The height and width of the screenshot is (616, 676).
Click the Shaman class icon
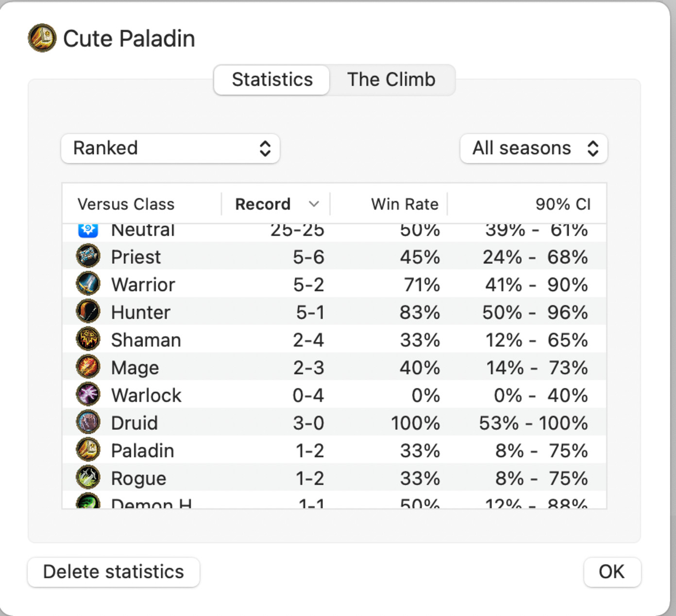[88, 339]
